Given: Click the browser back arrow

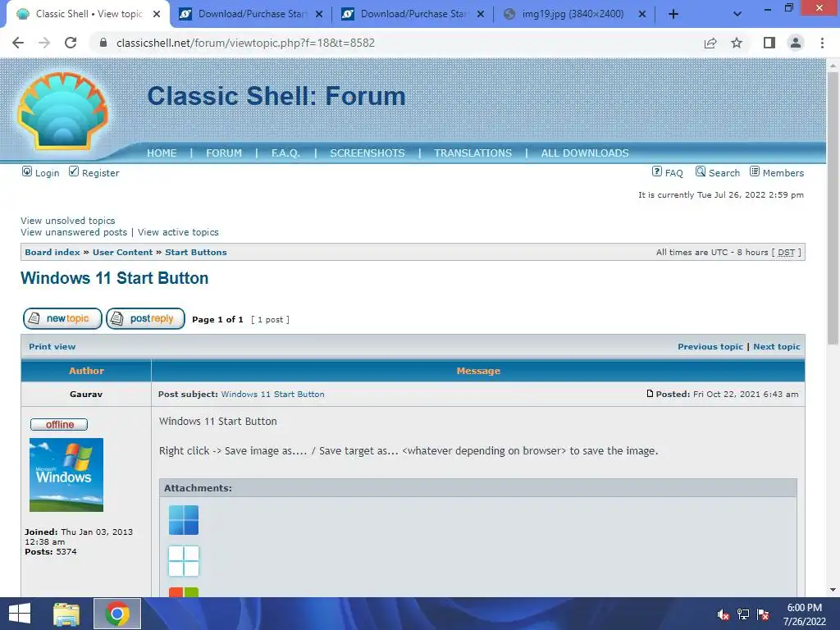Looking at the screenshot, I should click(x=18, y=43).
